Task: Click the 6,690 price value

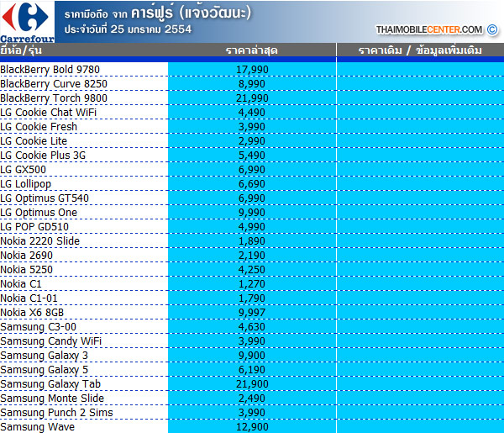Action: 252,184
